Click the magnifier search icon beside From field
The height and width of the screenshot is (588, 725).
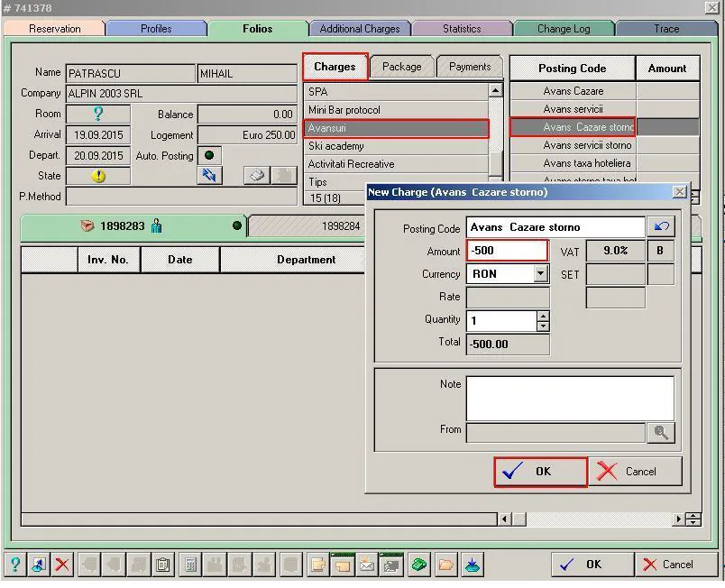(x=661, y=433)
